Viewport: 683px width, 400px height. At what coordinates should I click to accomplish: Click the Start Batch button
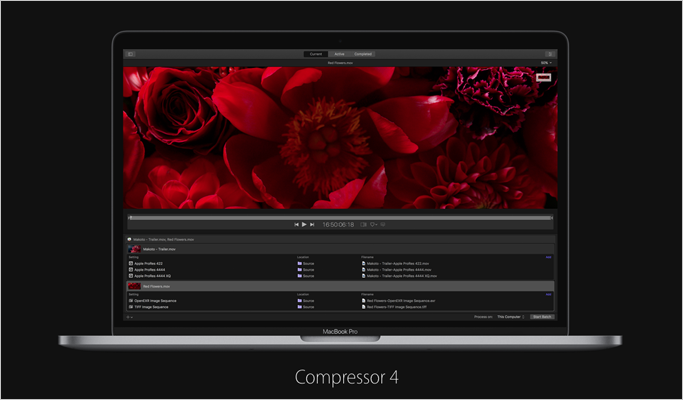(542, 317)
